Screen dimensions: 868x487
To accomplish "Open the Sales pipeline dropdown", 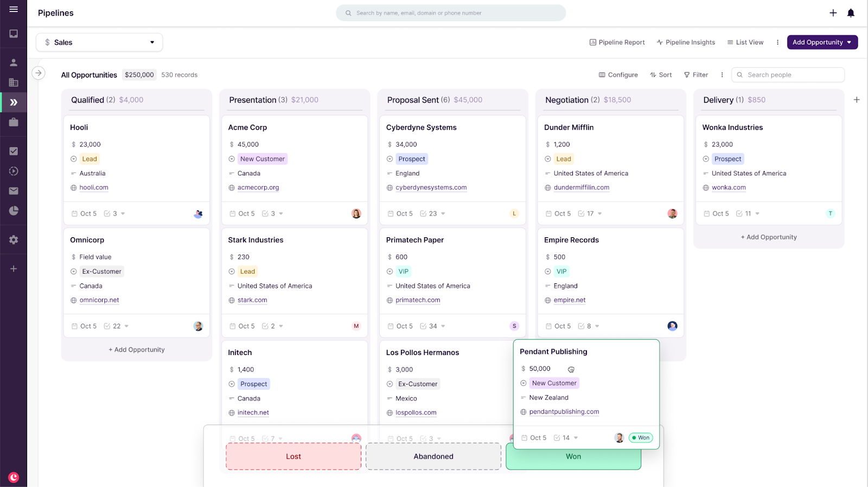I will point(99,42).
